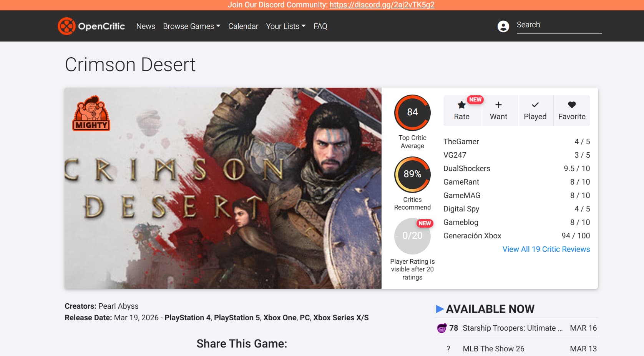Add game with the plus Want icon
The height and width of the screenshot is (356, 644).
pos(498,105)
